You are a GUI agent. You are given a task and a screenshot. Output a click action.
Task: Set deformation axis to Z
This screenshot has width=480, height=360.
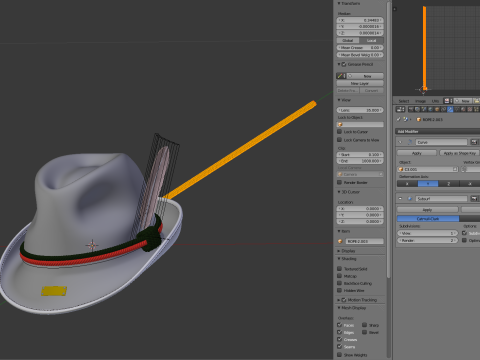(449, 184)
